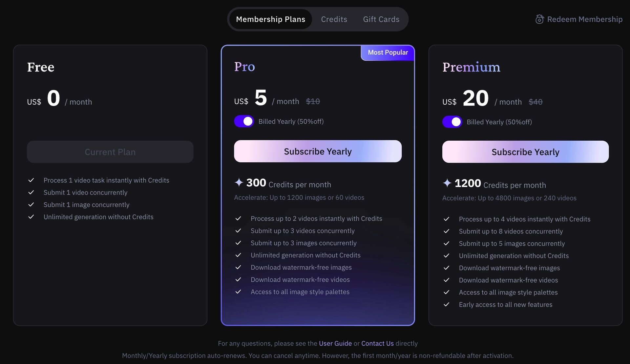This screenshot has width=630, height=364.
Task: Select the Membership Plans tab
Action: point(270,19)
